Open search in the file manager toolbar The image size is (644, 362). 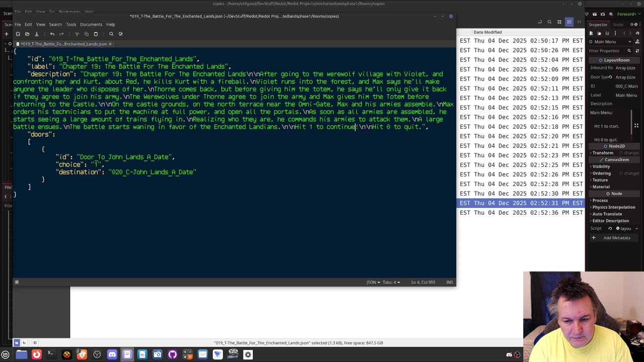tap(549, 22)
